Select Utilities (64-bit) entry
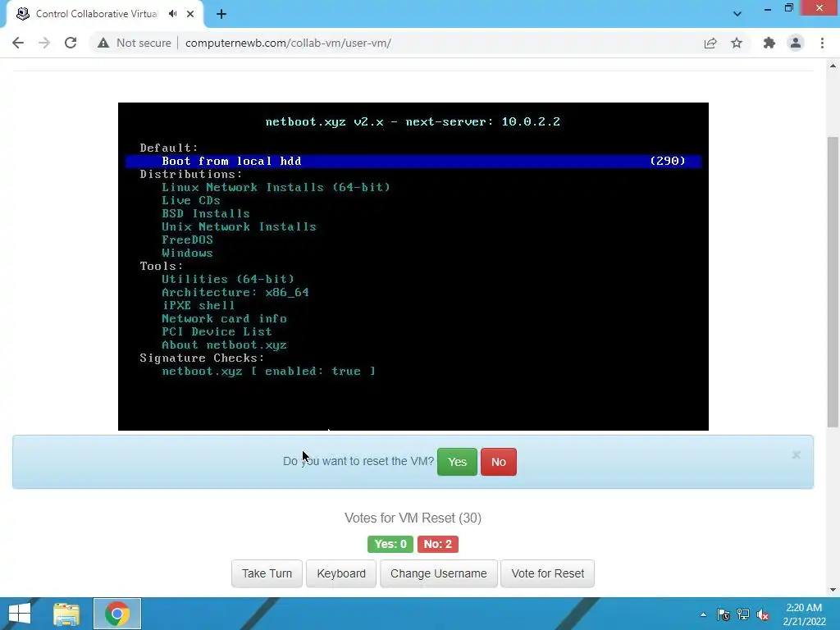This screenshot has width=840, height=630. pyautogui.click(x=228, y=279)
